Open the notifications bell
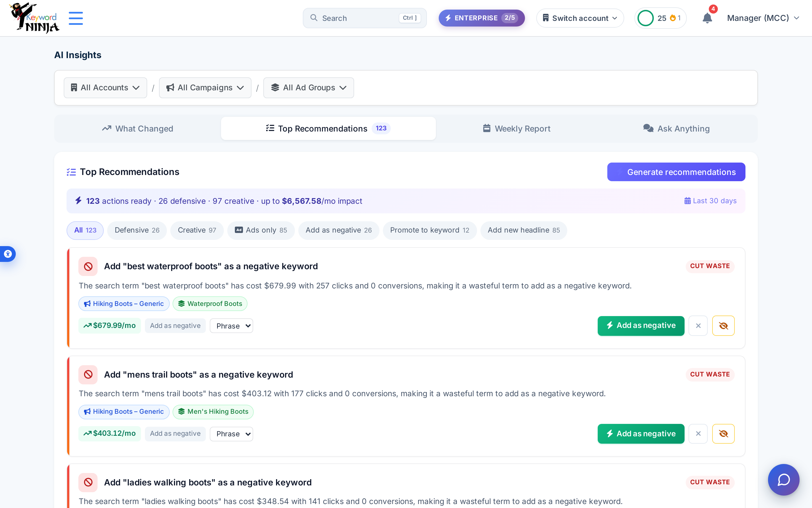Viewport: 812px width, 508px height. coord(707,18)
